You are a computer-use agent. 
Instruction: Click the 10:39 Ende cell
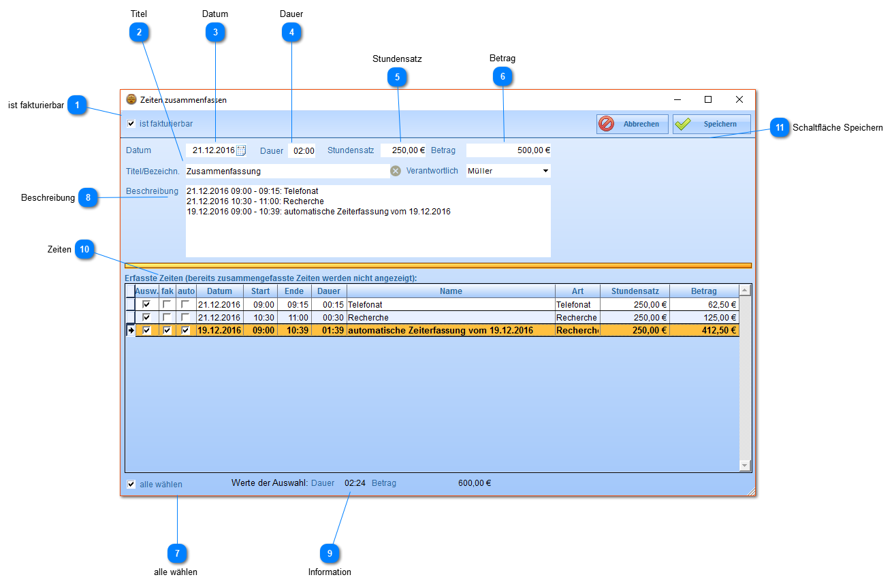point(294,330)
